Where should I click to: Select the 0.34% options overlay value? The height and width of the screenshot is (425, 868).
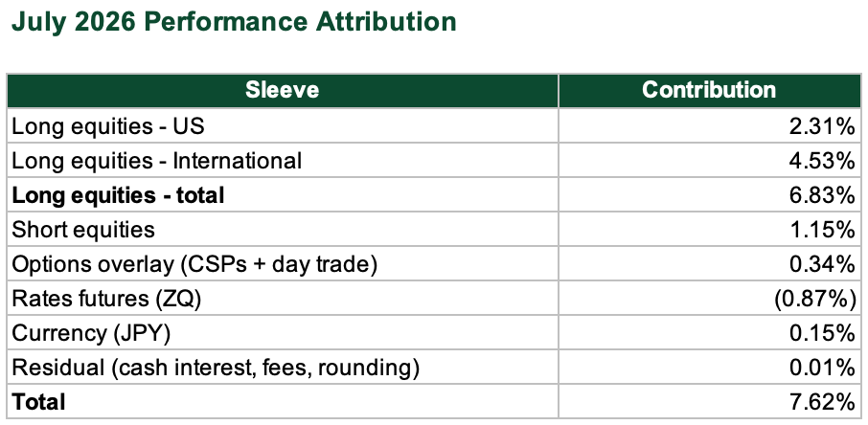[821, 264]
